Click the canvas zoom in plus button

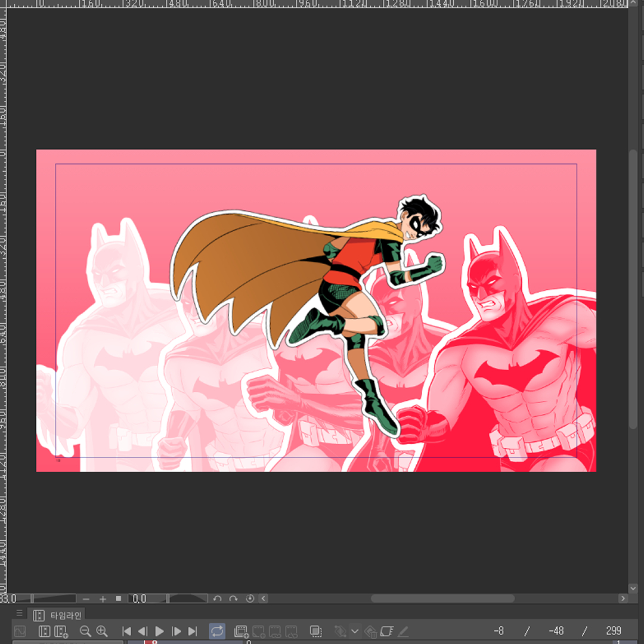[103, 599]
